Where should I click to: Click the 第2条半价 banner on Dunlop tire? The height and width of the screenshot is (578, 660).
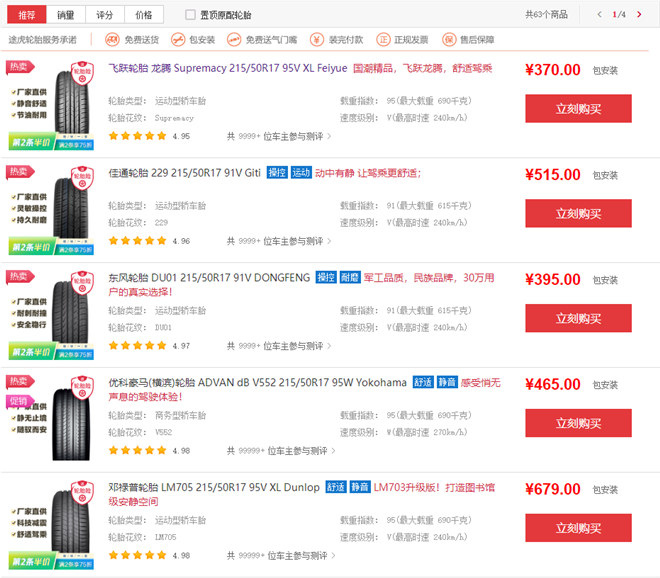pyautogui.click(x=31, y=562)
